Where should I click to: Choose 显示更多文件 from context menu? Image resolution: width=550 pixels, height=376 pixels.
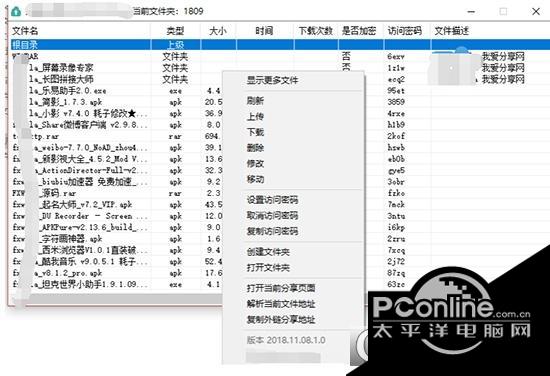pyautogui.click(x=272, y=80)
